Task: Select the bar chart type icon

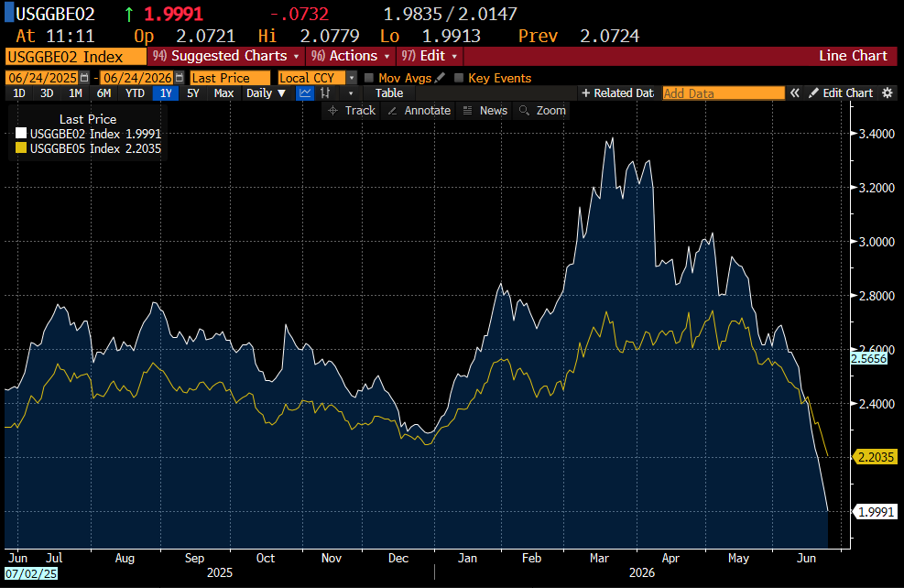Action: 326,93
